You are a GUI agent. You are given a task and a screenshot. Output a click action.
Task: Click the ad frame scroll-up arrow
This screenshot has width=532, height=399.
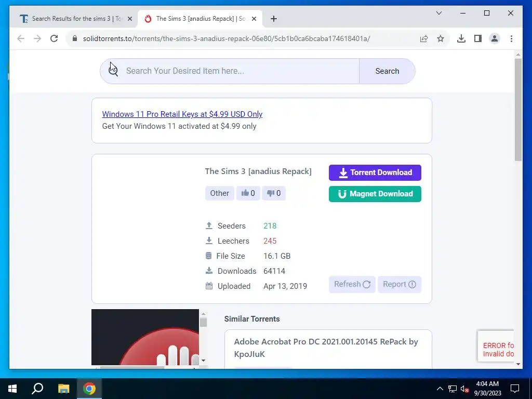tap(203, 314)
